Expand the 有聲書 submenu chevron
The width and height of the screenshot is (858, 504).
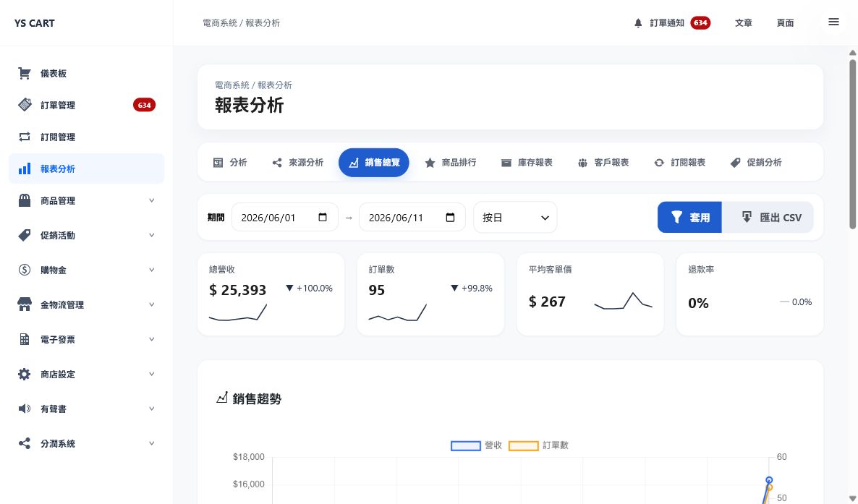point(152,409)
